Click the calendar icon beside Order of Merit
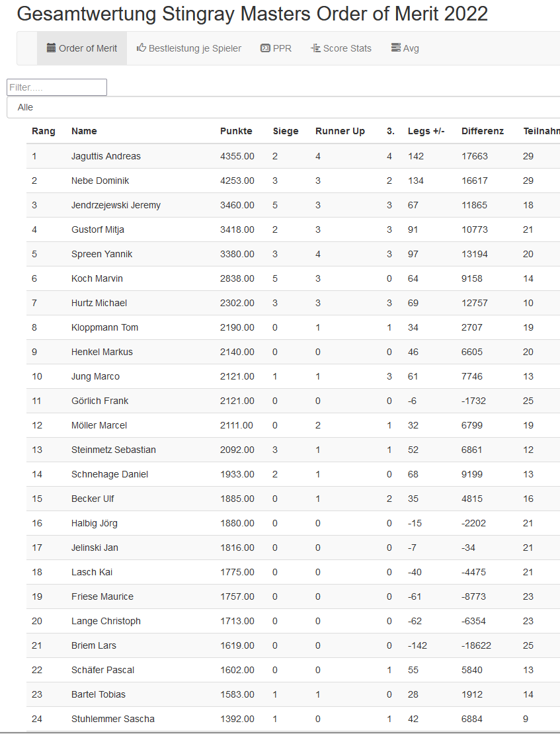Image resolution: width=560 pixels, height=734 pixels. (x=51, y=48)
